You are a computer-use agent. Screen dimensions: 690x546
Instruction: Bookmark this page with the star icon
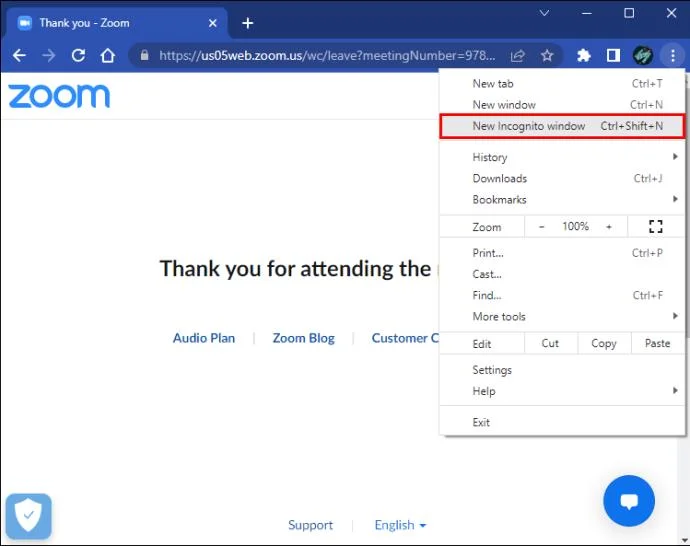coord(547,55)
